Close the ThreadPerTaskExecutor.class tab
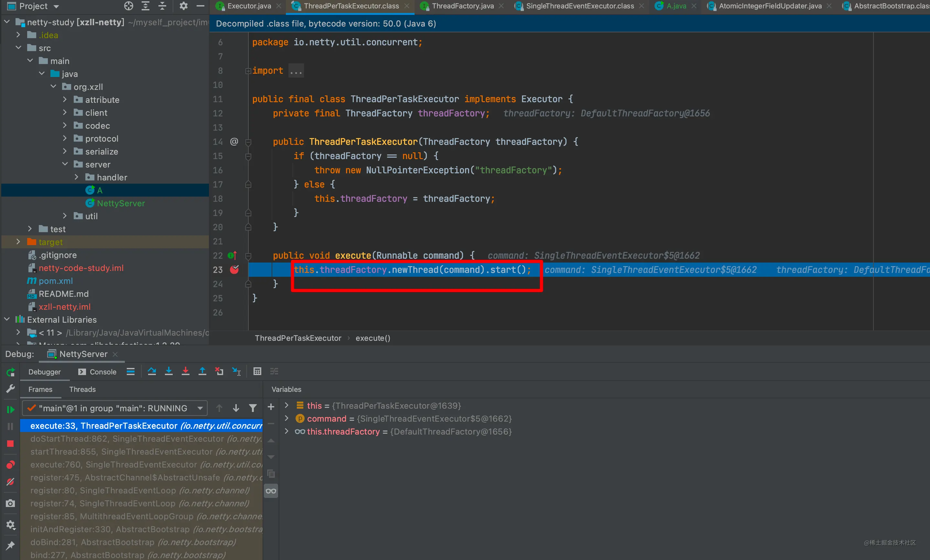930x560 pixels. click(407, 6)
